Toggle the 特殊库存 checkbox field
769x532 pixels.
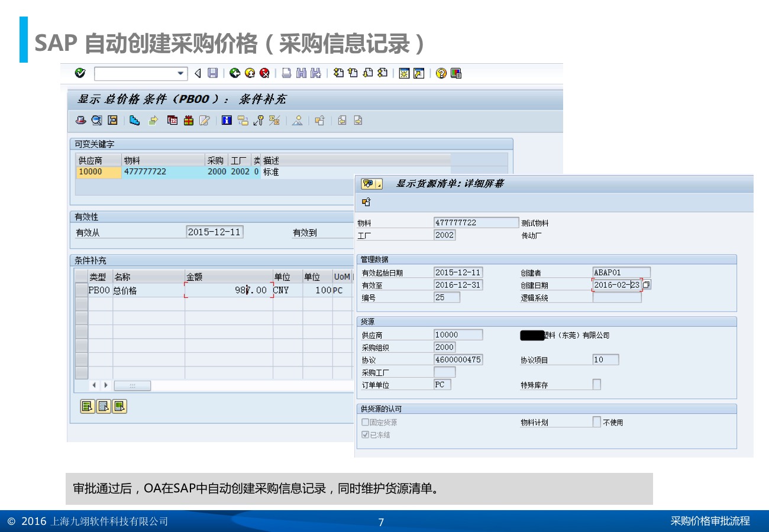coord(596,384)
